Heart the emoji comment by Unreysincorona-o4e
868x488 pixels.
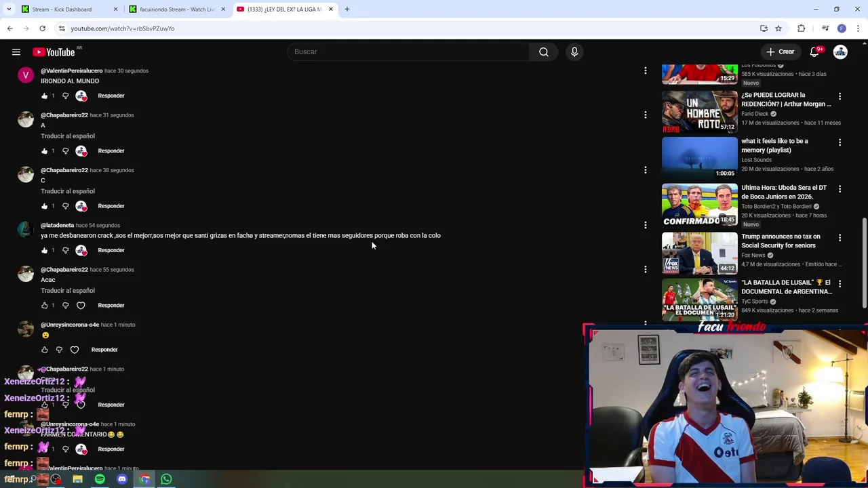pyautogui.click(x=75, y=350)
